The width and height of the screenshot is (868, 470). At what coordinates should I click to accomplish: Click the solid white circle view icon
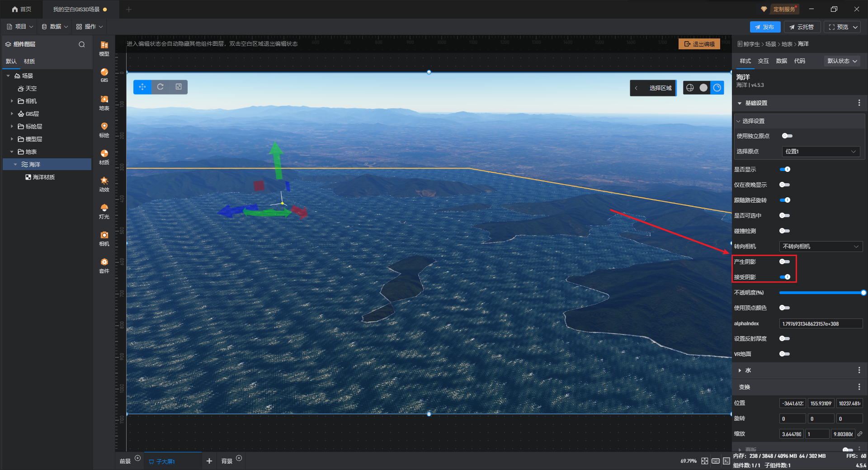[x=703, y=88]
